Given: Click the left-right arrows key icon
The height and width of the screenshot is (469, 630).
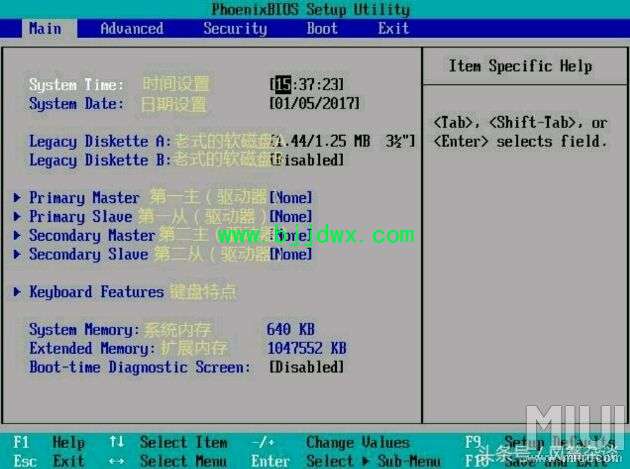Looking at the screenshot, I should click(x=117, y=461).
